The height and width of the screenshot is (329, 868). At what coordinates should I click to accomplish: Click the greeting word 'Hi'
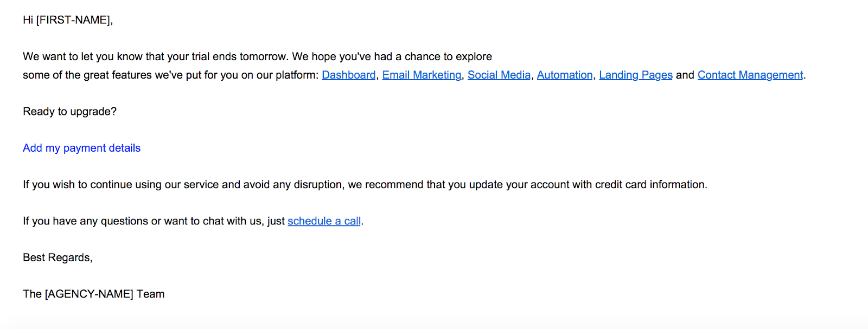28,20
